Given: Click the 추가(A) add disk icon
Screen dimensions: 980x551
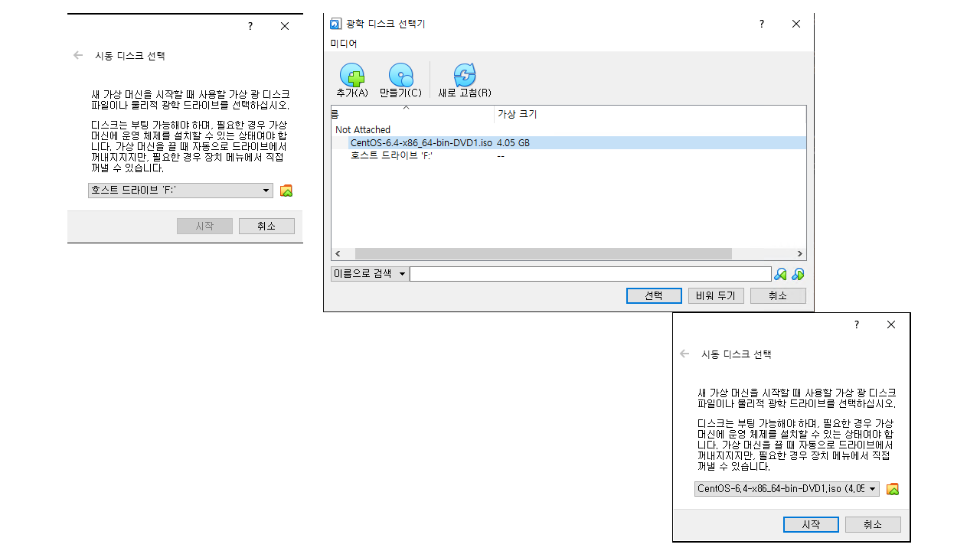Looking at the screenshot, I should pyautogui.click(x=352, y=76).
